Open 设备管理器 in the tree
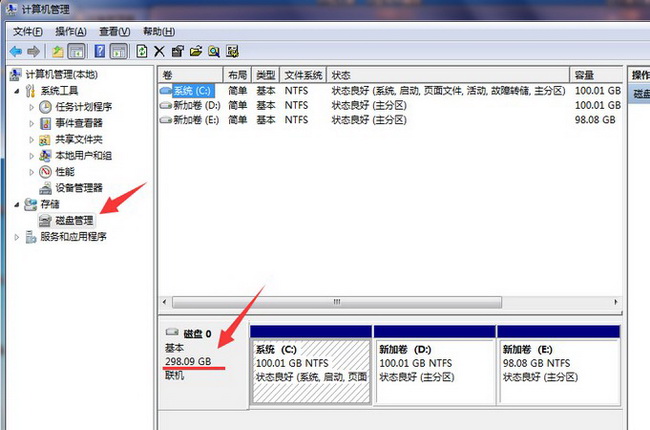The image size is (650, 430). pyautogui.click(x=79, y=188)
